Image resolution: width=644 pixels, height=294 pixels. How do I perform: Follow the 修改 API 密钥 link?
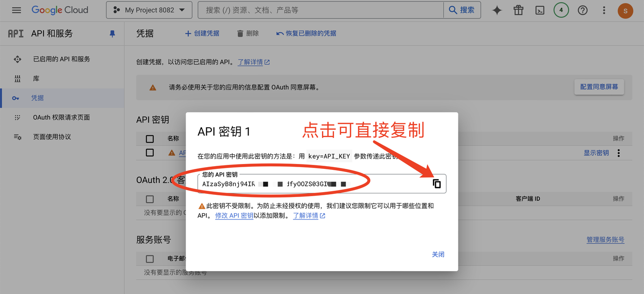point(234,215)
